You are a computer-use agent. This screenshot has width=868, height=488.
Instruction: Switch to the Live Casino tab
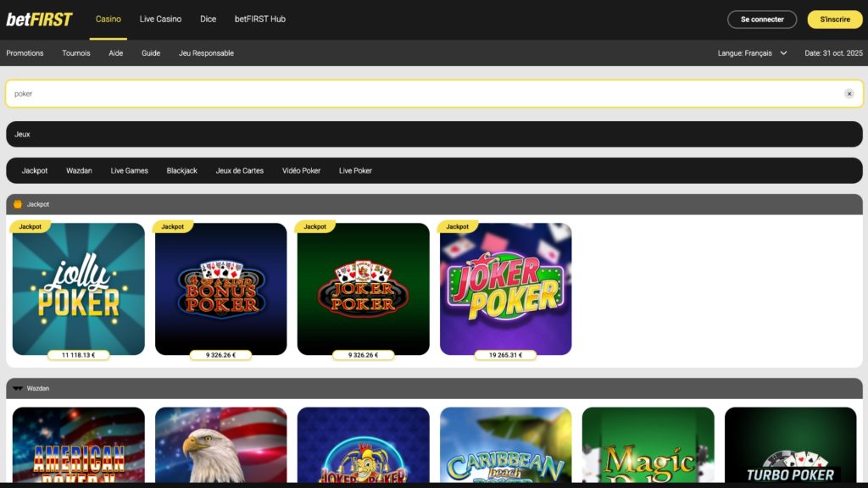(160, 19)
